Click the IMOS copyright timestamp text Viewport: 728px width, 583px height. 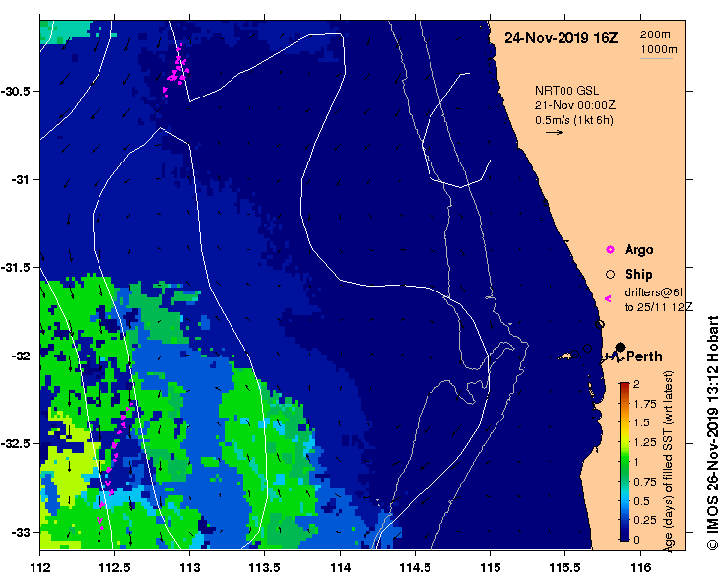[712, 432]
